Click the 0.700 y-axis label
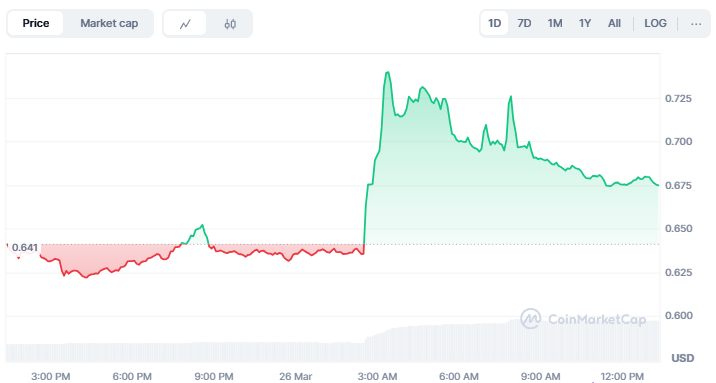The height and width of the screenshot is (383, 716). [x=678, y=142]
